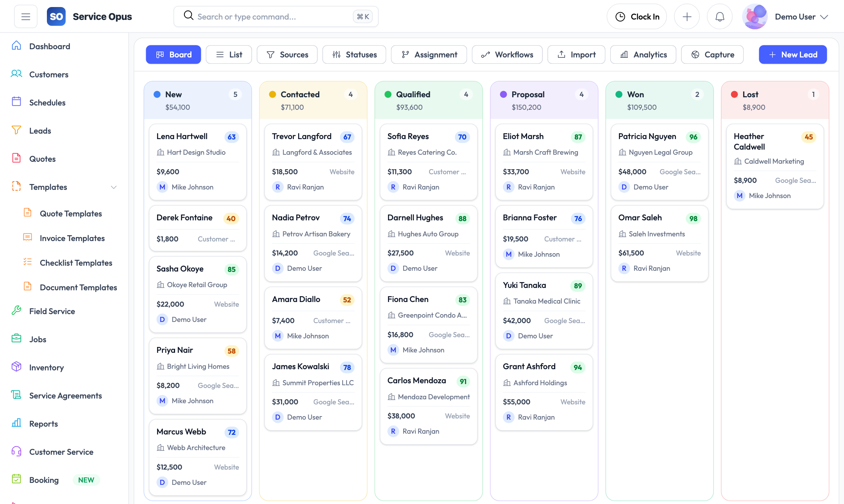Click the Field Service wrench icon
The height and width of the screenshot is (504, 844).
tap(16, 311)
